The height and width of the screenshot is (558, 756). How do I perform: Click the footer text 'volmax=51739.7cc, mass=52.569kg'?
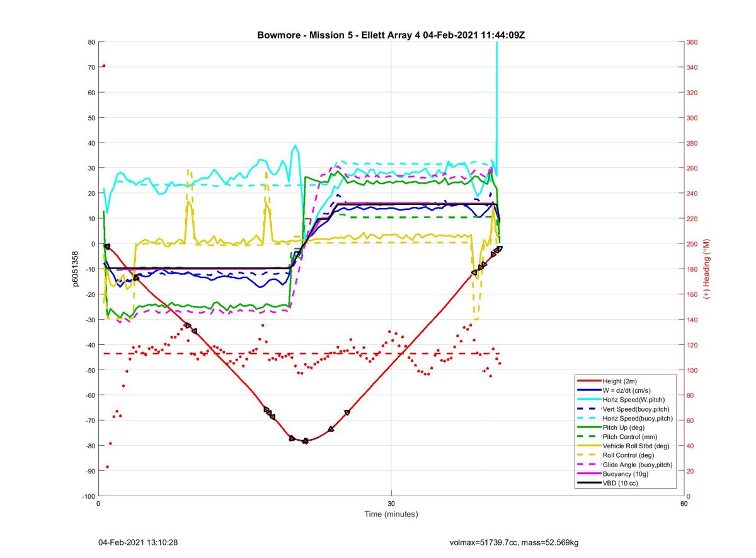(514, 542)
